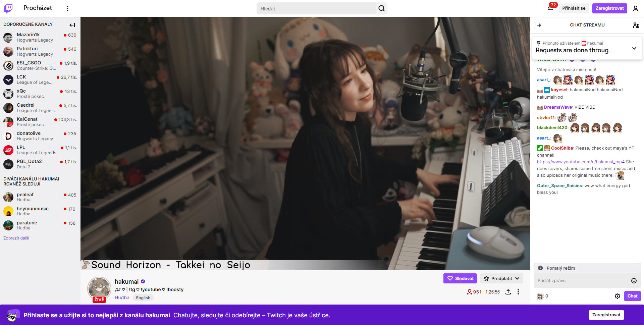Open ESL_CSGO channel avatar
This screenshot has height=325, width=644.
(x=8, y=65)
